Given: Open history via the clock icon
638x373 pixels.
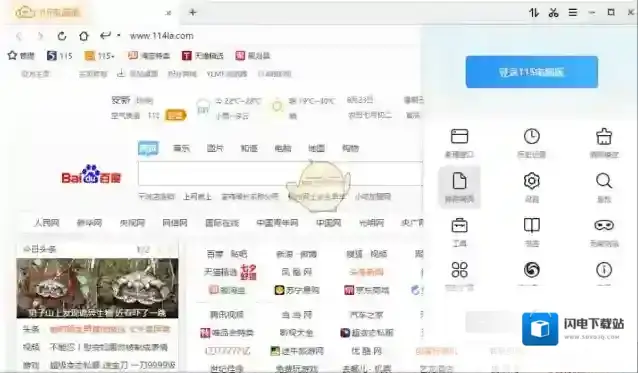Looking at the screenshot, I should click(531, 142).
